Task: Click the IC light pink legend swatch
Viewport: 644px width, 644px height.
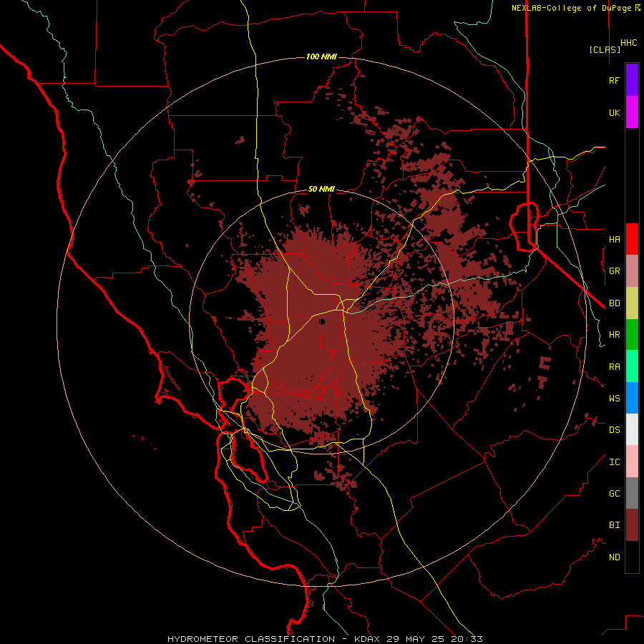Action: click(x=632, y=462)
